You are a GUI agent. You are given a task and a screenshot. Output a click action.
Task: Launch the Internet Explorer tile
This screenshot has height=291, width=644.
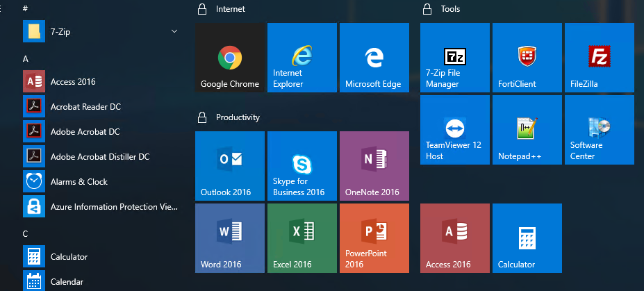click(x=302, y=58)
